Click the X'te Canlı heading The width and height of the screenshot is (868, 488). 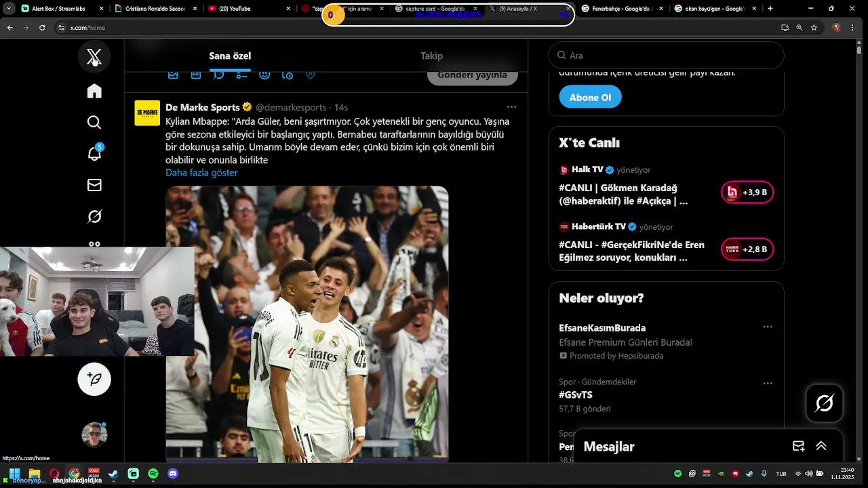point(589,143)
